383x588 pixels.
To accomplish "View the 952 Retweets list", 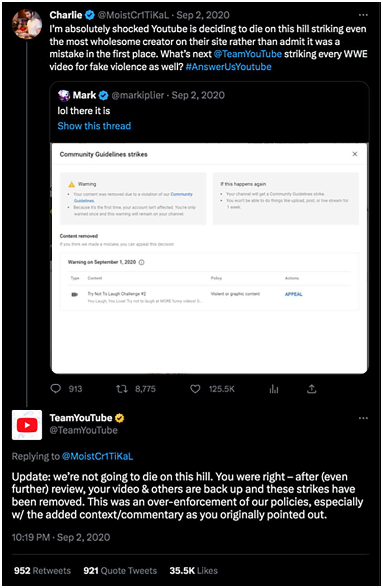I will [42, 571].
